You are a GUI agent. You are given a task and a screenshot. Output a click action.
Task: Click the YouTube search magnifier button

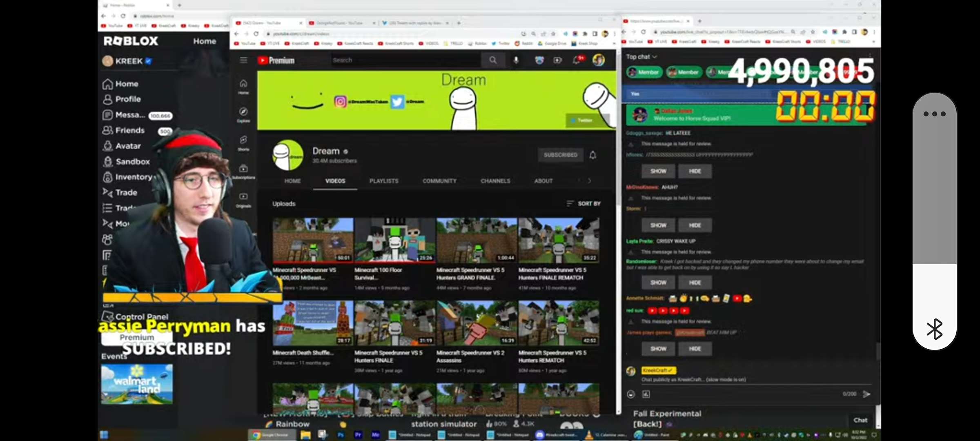(x=493, y=60)
